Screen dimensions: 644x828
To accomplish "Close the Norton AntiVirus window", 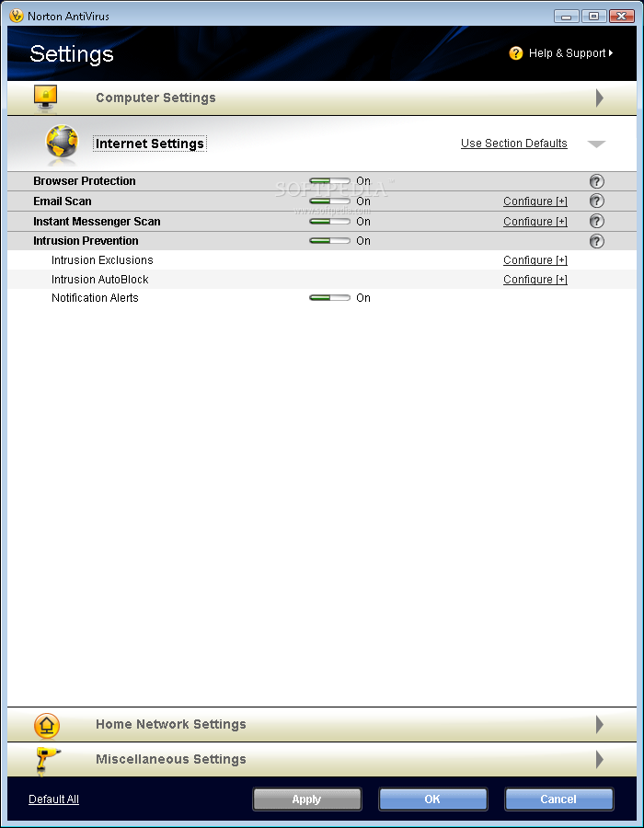I will point(621,17).
